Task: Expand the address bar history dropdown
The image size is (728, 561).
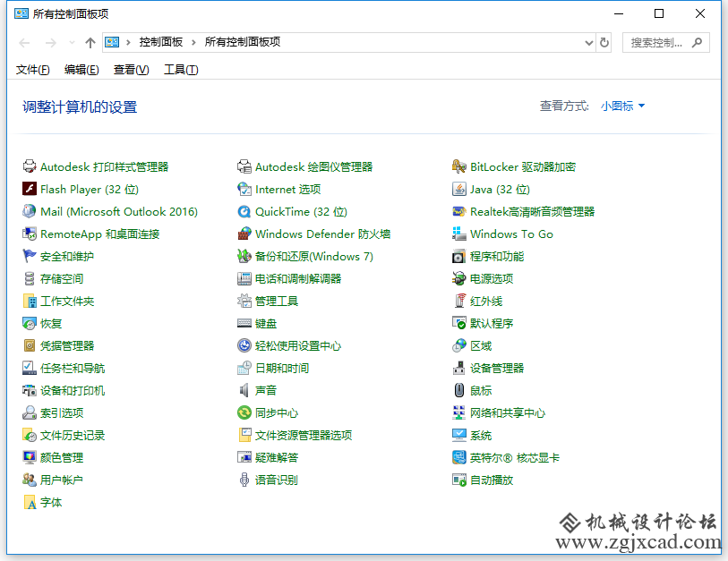Action: 588,43
